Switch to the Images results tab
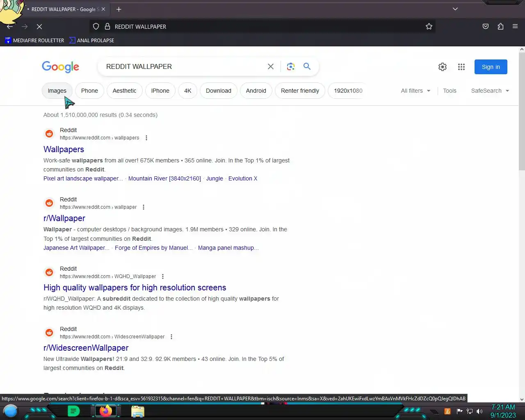Image resolution: width=525 pixels, height=420 pixels. [x=57, y=91]
